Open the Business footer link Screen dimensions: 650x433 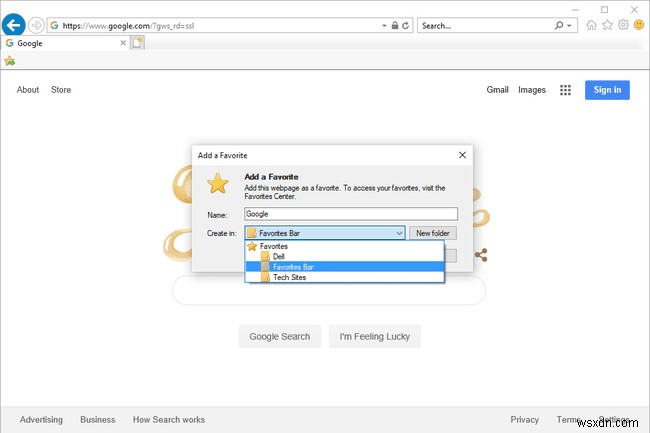click(x=98, y=420)
